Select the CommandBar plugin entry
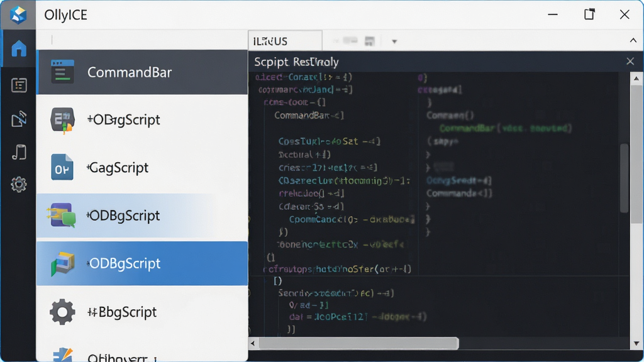 point(142,72)
